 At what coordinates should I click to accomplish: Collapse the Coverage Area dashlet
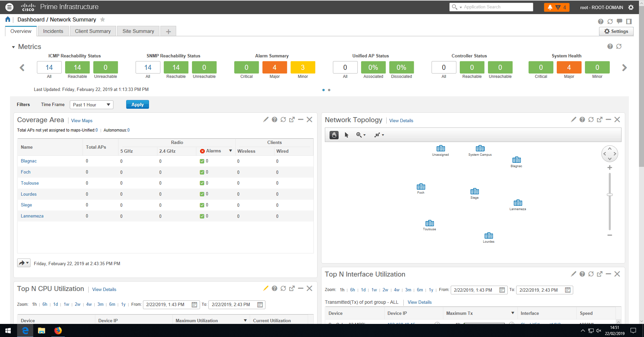(301, 119)
